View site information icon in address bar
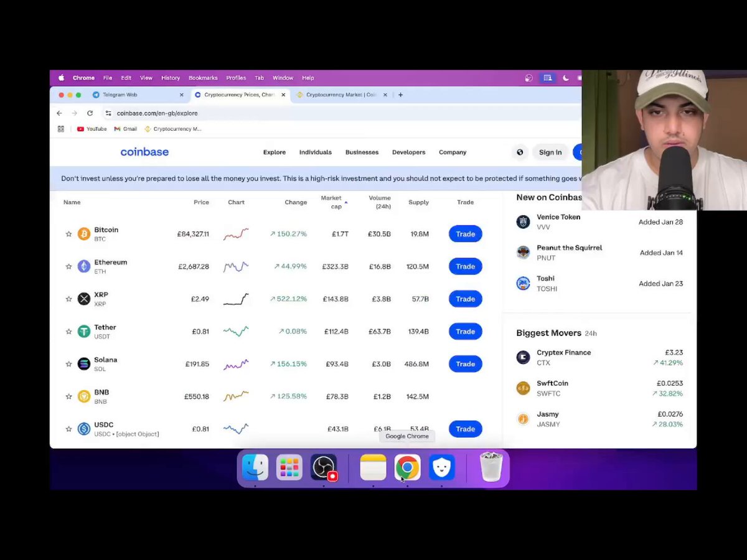Screen dimensions: 747x560 [108, 113]
